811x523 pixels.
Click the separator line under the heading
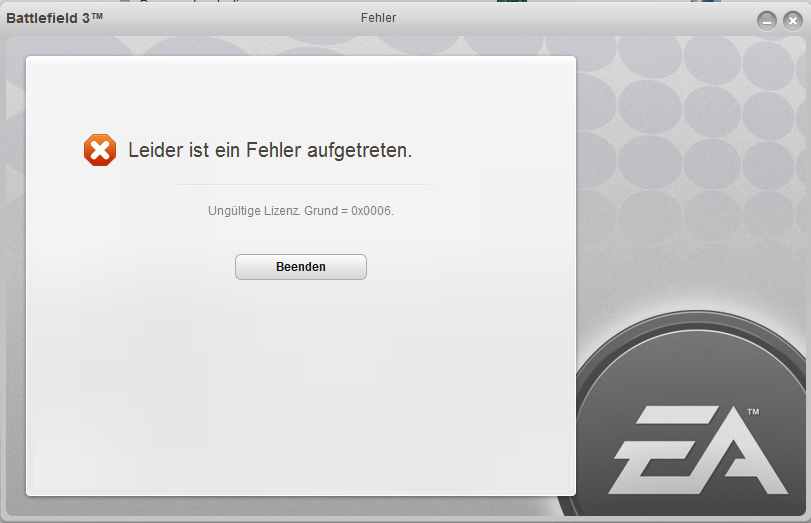coord(303,184)
